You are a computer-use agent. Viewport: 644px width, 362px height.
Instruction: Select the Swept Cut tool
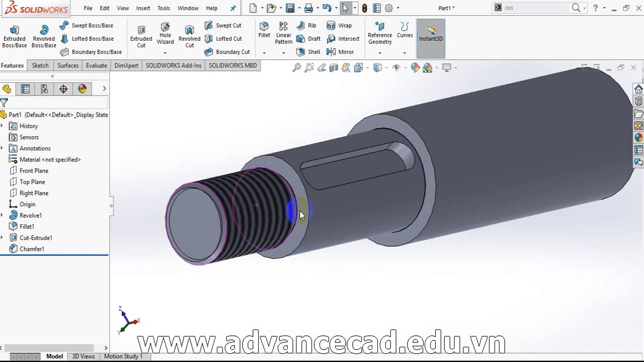pyautogui.click(x=223, y=26)
